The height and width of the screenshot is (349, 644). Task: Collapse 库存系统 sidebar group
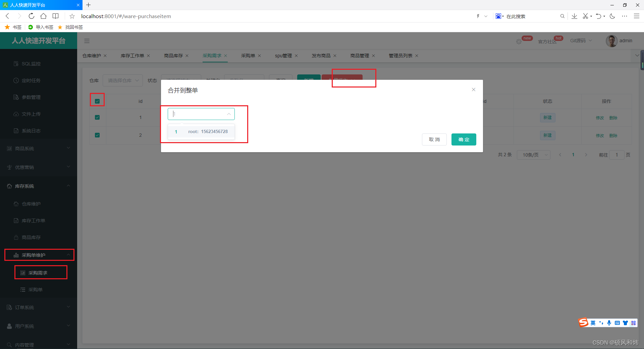39,186
